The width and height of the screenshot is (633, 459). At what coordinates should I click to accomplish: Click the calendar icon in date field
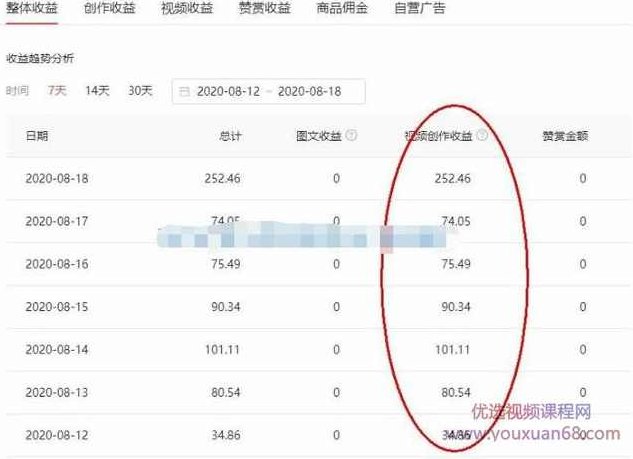point(184,92)
